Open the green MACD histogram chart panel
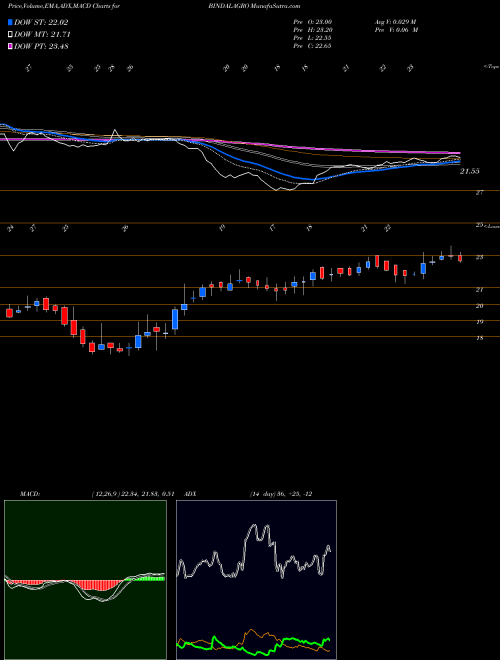This screenshot has height=660, width=500. point(85,580)
